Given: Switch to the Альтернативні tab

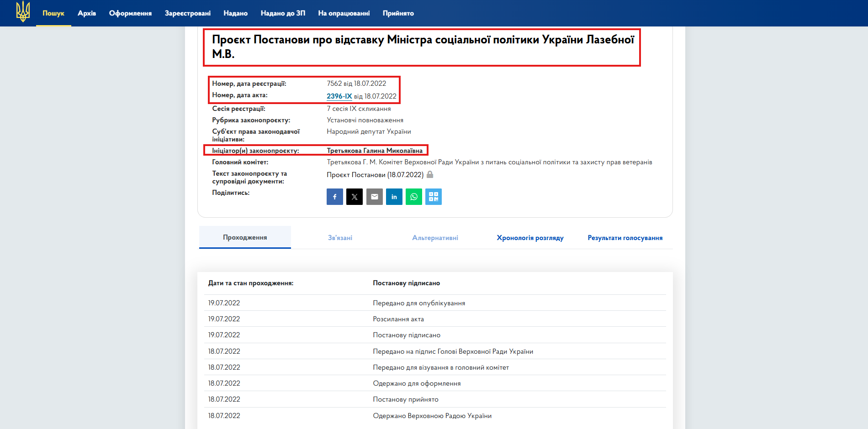Looking at the screenshot, I should pyautogui.click(x=435, y=238).
